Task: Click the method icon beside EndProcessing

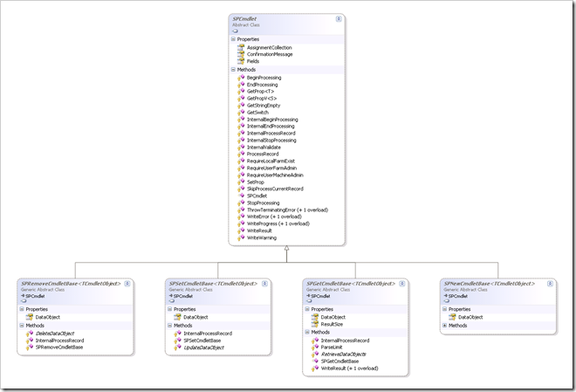Action: click(x=241, y=85)
